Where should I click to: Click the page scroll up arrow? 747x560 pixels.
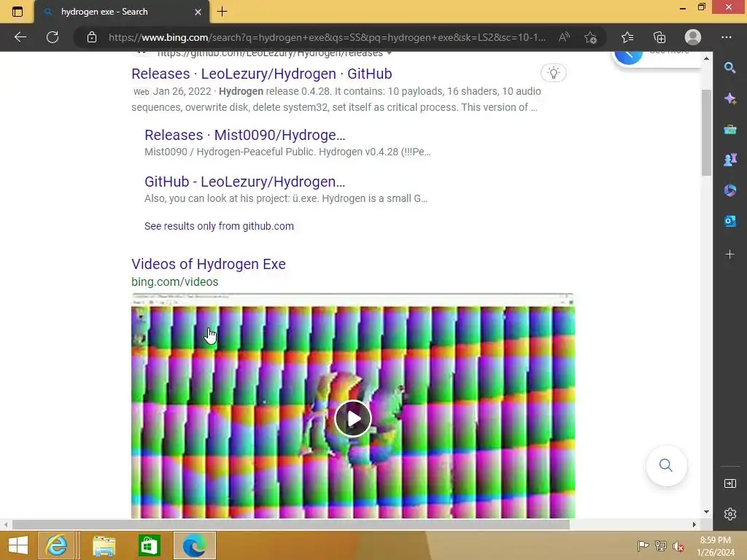click(706, 58)
